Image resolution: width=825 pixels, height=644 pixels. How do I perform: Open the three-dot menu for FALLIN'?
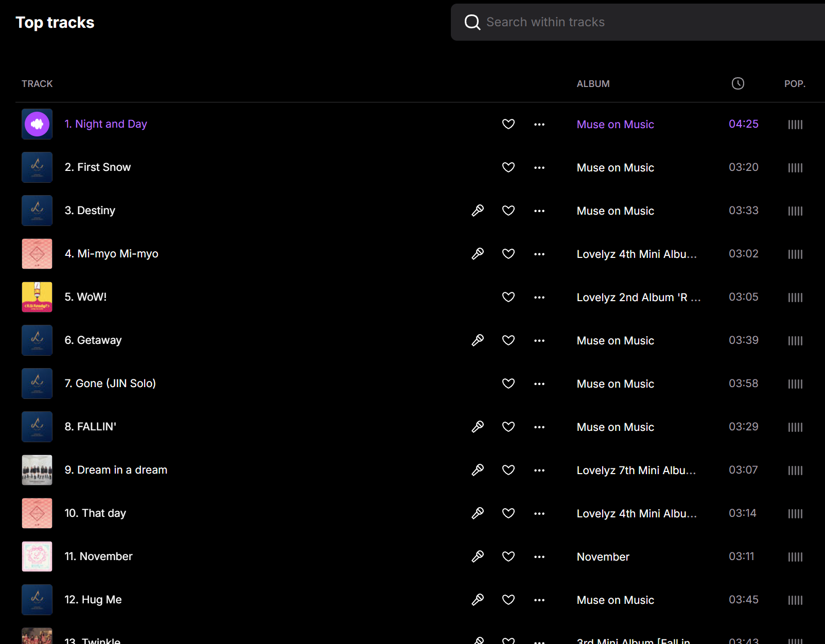(x=539, y=427)
